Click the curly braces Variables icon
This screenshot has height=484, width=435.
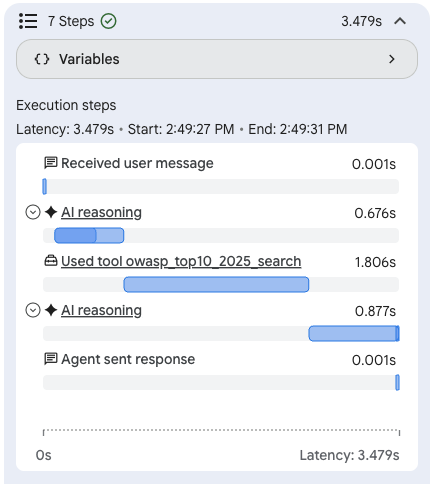click(x=42, y=59)
